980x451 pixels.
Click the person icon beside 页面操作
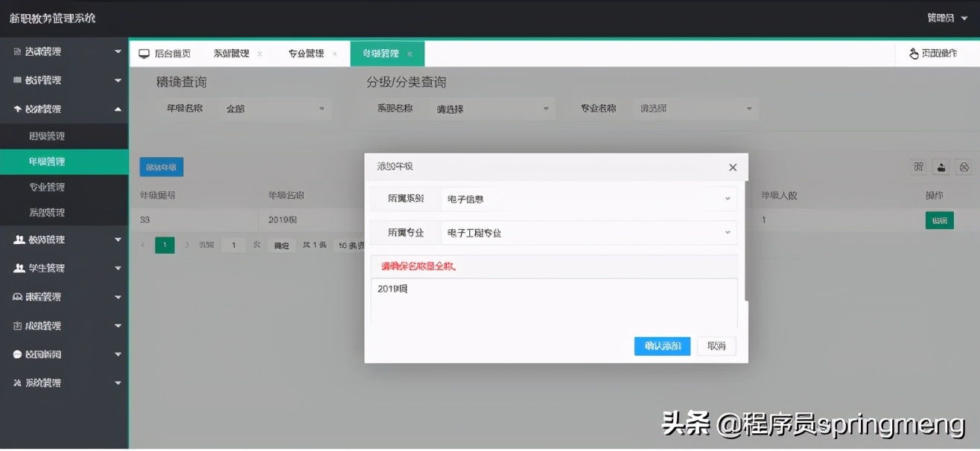pyautogui.click(x=913, y=53)
